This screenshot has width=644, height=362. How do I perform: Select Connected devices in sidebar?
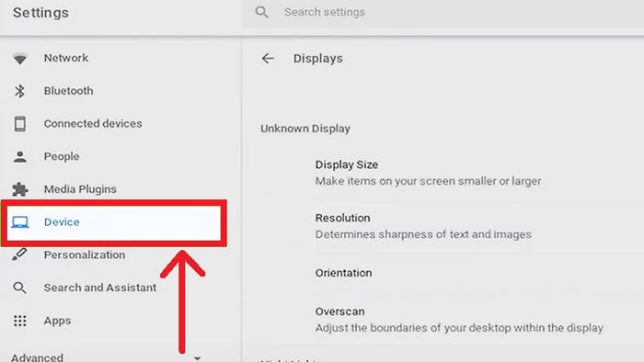pos(93,124)
